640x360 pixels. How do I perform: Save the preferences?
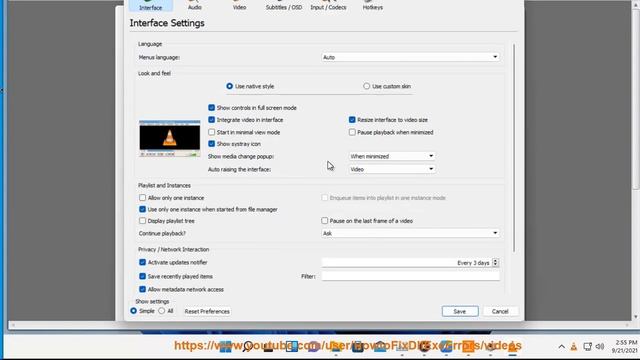click(x=460, y=311)
